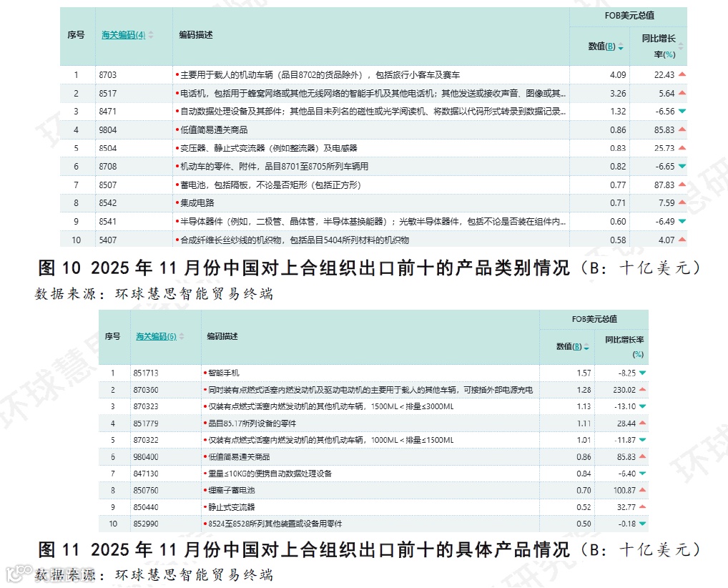Click red up arrow in 851779 row

[x=643, y=423]
